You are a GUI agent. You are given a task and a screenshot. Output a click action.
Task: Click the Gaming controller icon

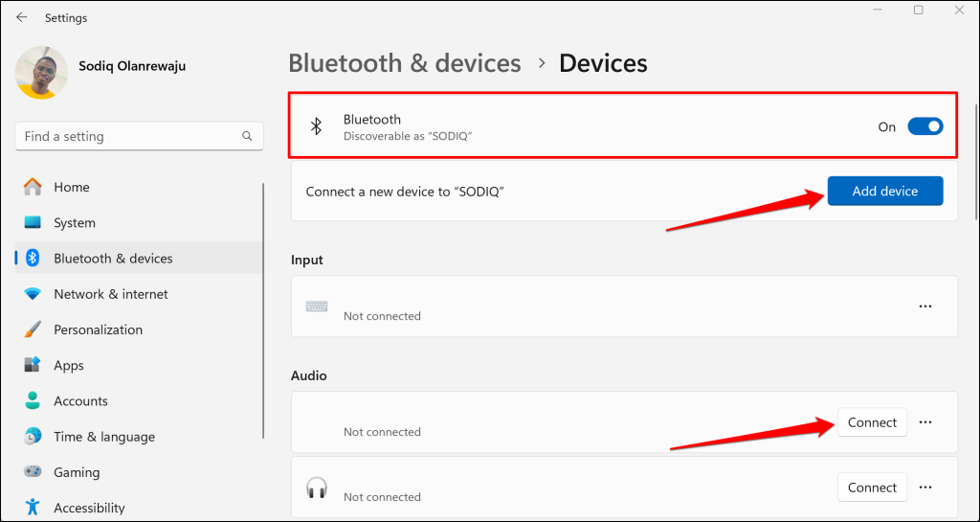pos(33,472)
